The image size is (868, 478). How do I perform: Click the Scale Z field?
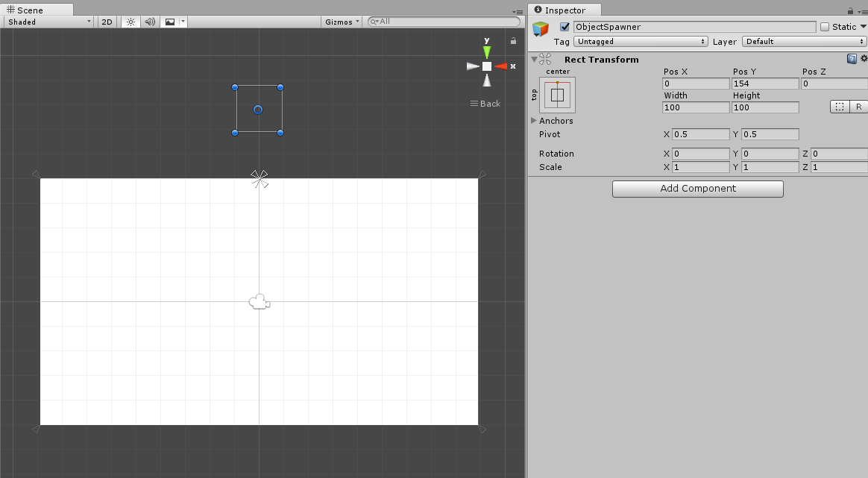[x=839, y=167]
